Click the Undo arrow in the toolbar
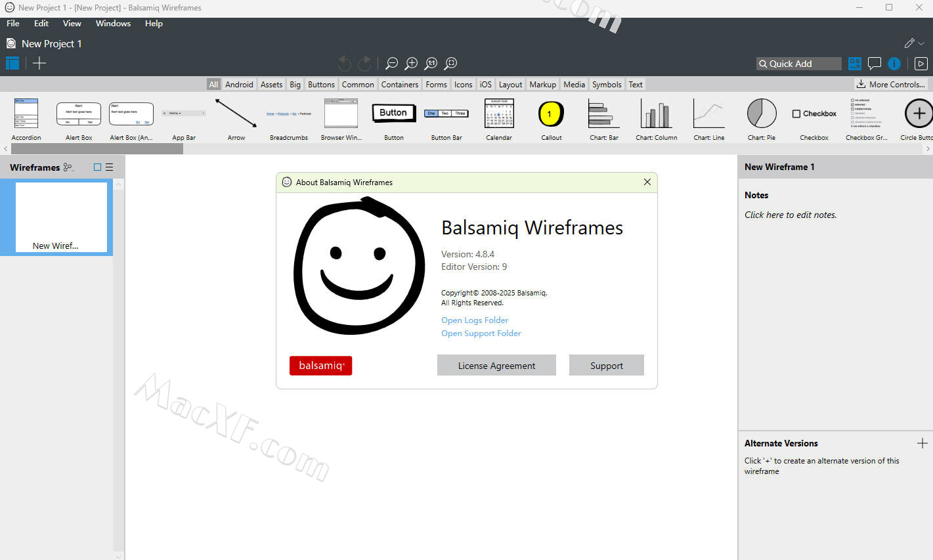 pyautogui.click(x=344, y=63)
